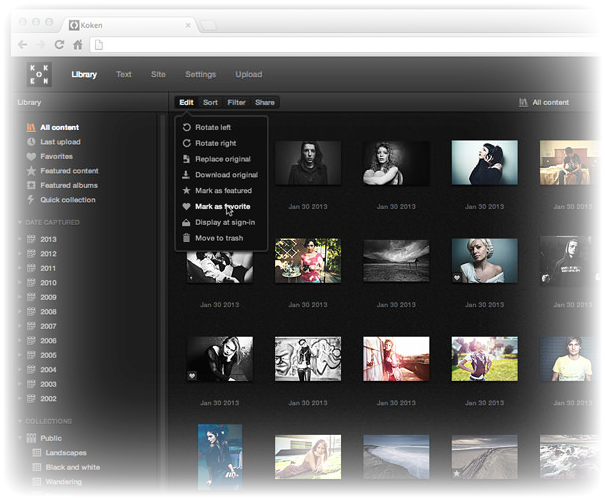Toggle the star badge on sandy beach photo
This screenshot has width=605, height=500.
click(x=457, y=473)
